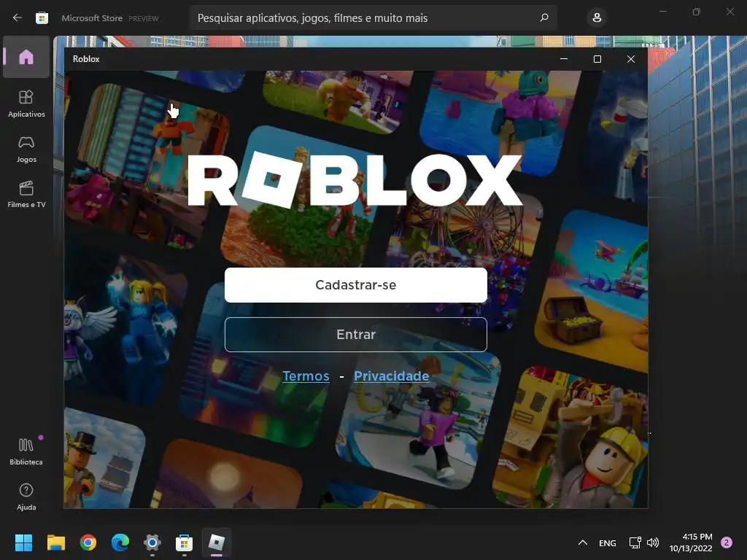747x560 pixels.
Task: Restore down the Microsoft Store window
Action: point(697,12)
